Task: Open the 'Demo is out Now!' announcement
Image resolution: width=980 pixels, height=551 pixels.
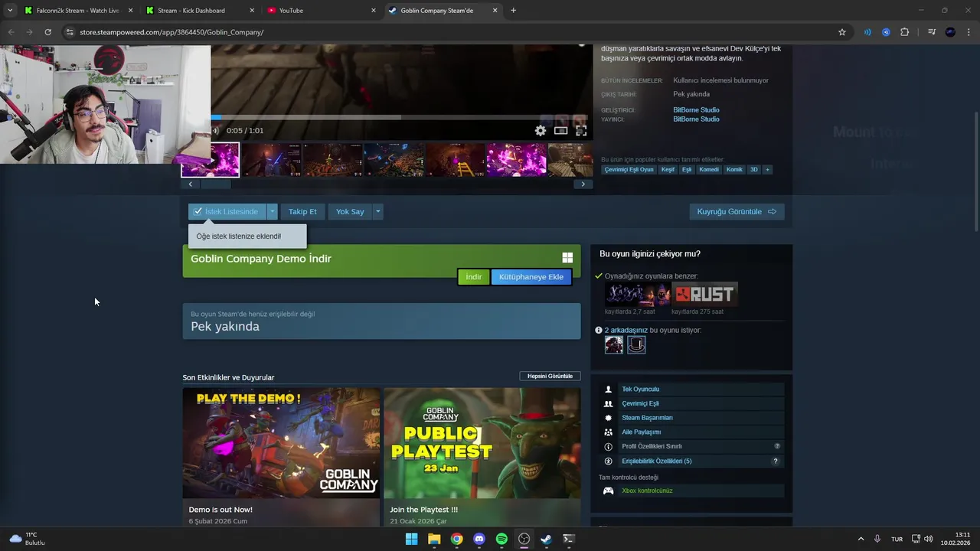Action: 281,457
